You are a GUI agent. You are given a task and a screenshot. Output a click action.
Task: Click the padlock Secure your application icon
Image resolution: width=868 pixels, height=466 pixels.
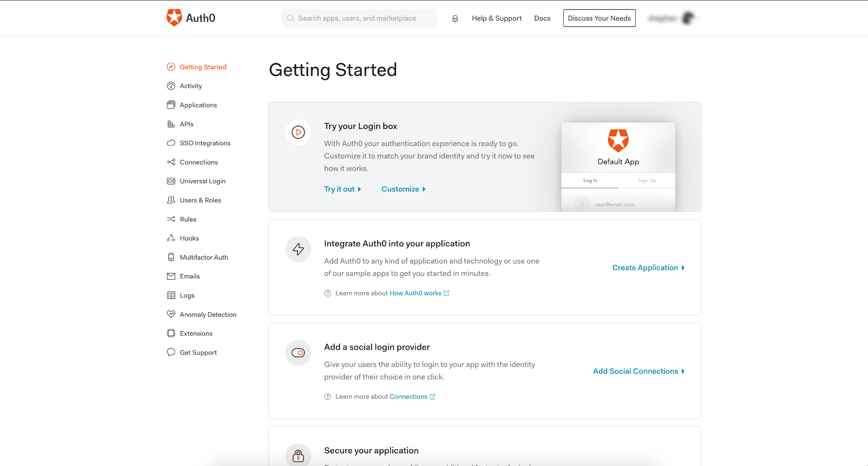point(298,456)
